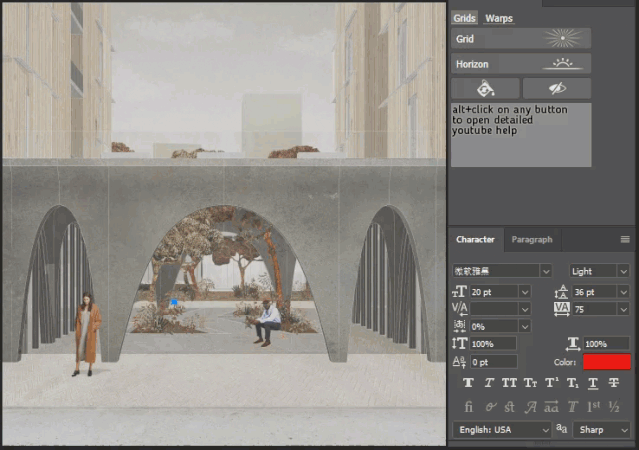
Task: Open the red text Color swatch
Action: click(607, 362)
